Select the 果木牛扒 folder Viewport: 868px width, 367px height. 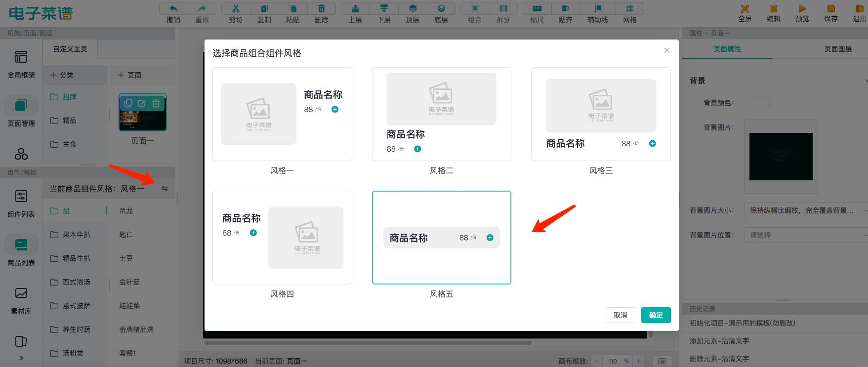point(75,235)
